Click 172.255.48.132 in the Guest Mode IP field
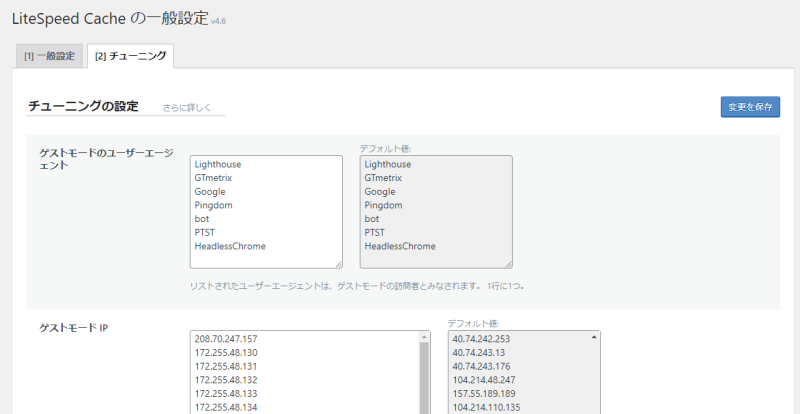800x414 pixels. (226, 380)
